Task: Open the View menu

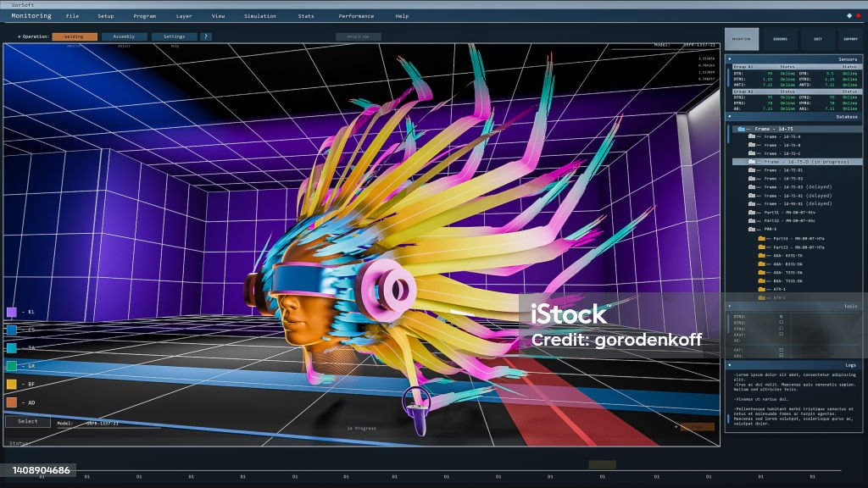Action: click(218, 16)
